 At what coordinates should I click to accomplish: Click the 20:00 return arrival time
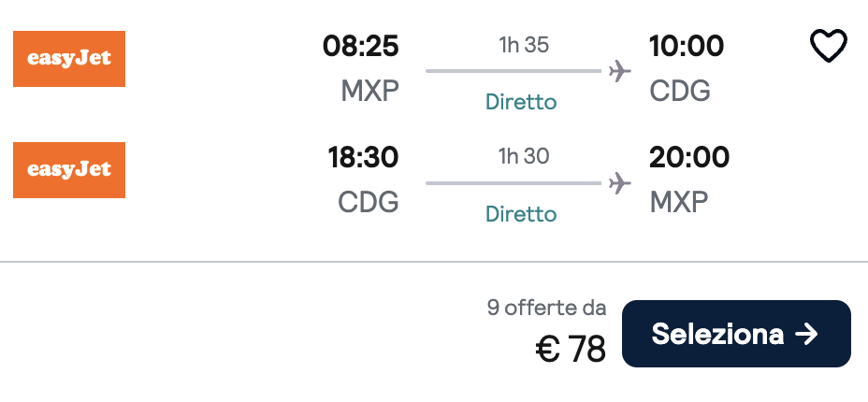[688, 157]
